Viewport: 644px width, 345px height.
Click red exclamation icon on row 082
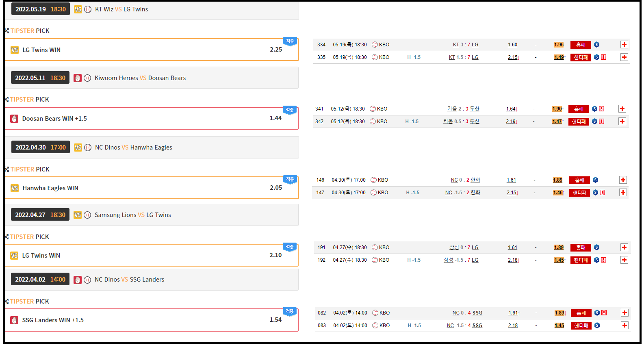tap(604, 313)
